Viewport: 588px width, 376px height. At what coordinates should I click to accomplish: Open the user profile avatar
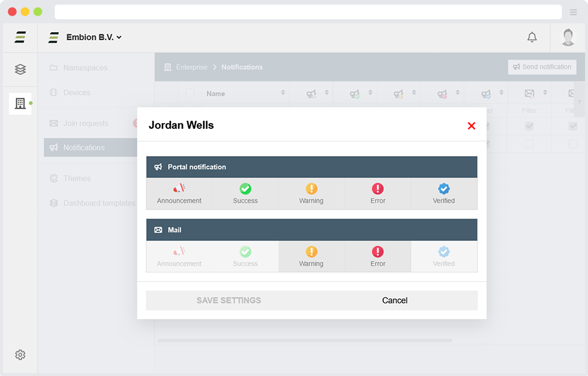[568, 37]
